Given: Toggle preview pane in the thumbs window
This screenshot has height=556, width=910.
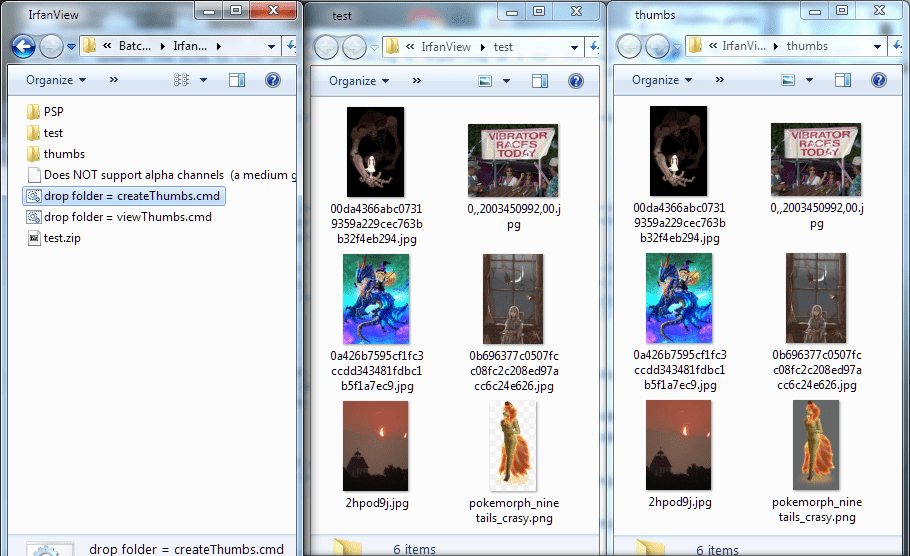Looking at the screenshot, I should (x=842, y=81).
